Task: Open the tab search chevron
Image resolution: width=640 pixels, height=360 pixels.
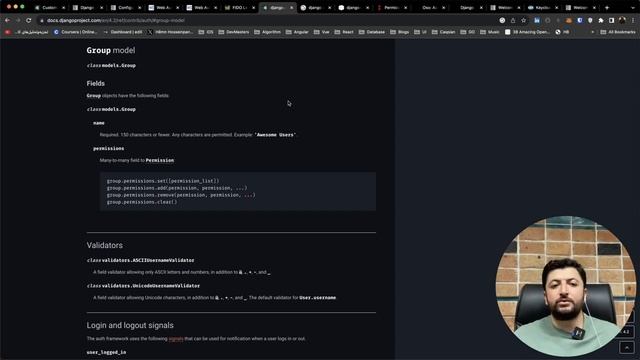Action: [633, 7]
